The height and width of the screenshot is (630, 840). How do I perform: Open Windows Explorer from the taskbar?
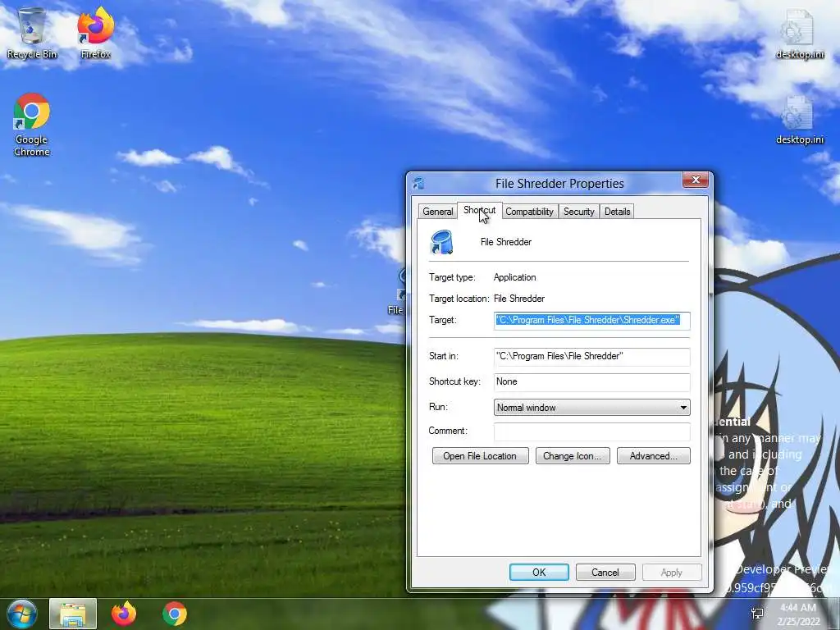click(73, 614)
